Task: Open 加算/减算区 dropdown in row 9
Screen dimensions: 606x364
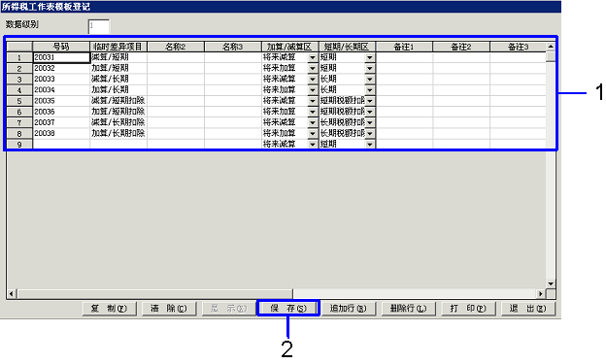Action: 313,144
